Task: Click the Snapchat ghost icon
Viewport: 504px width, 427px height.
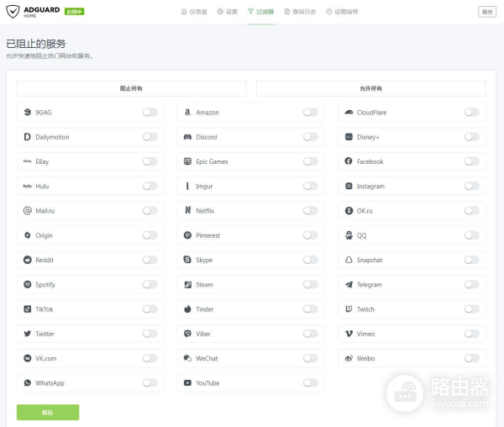Action: (349, 260)
